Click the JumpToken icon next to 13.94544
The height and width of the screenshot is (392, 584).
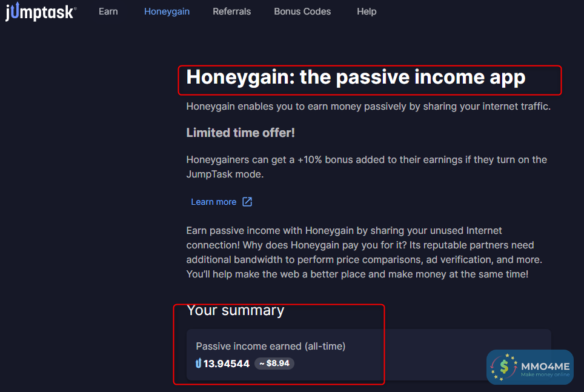click(199, 364)
